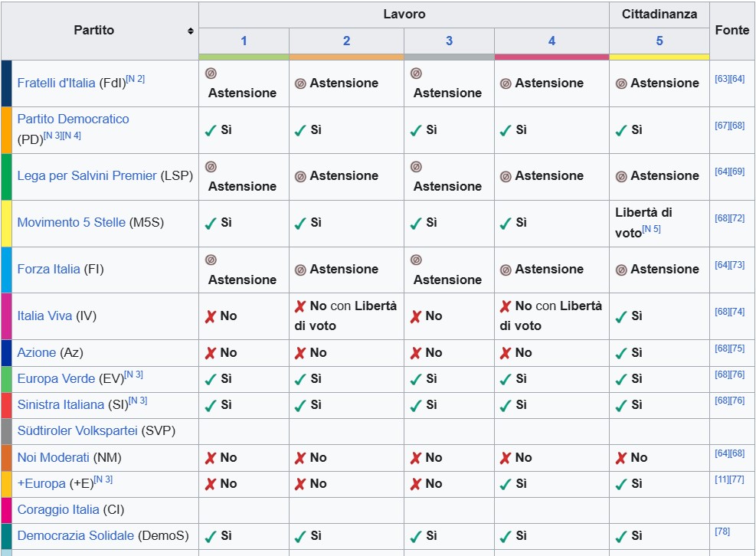
Task: Open note N 3 beside Europa Verde
Action: coord(133,374)
